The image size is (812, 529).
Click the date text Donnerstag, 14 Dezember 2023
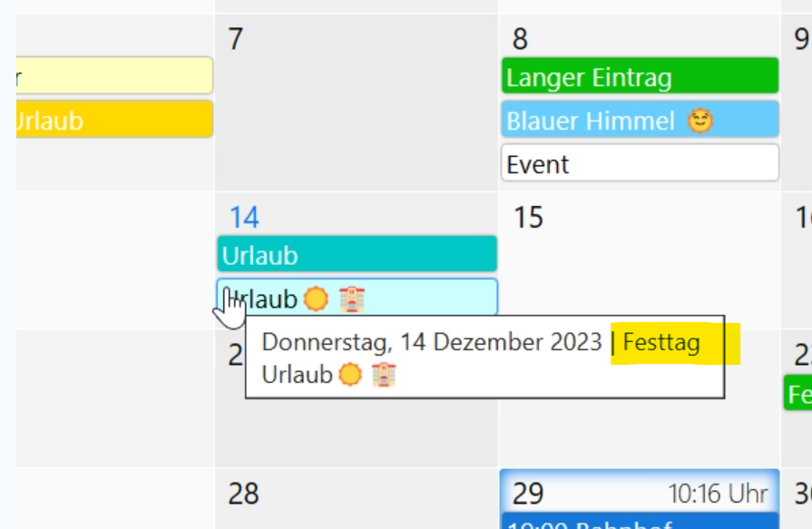(432, 343)
